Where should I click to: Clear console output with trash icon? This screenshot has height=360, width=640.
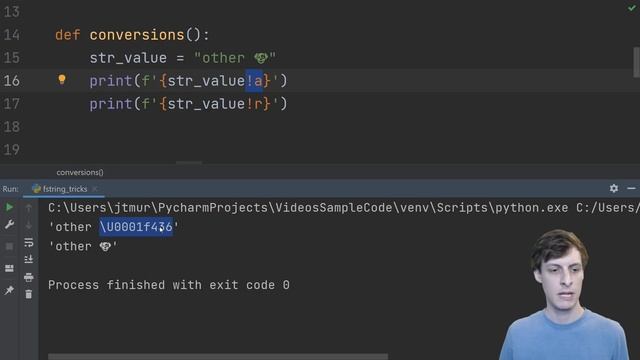pos(29,294)
